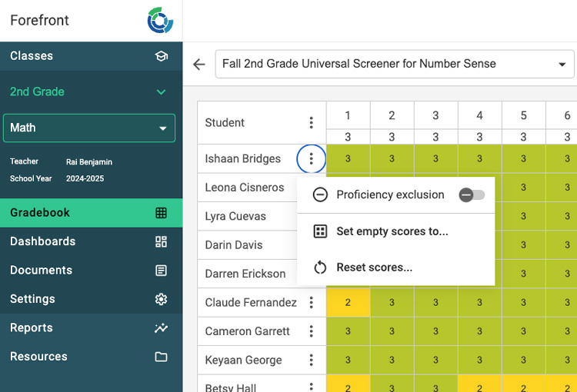This screenshot has width=577, height=392.
Task: Click Cameron Garrett's name
Action: click(248, 331)
